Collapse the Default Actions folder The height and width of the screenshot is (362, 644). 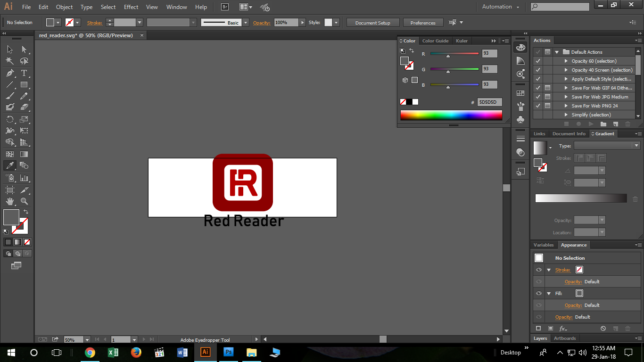(557, 52)
